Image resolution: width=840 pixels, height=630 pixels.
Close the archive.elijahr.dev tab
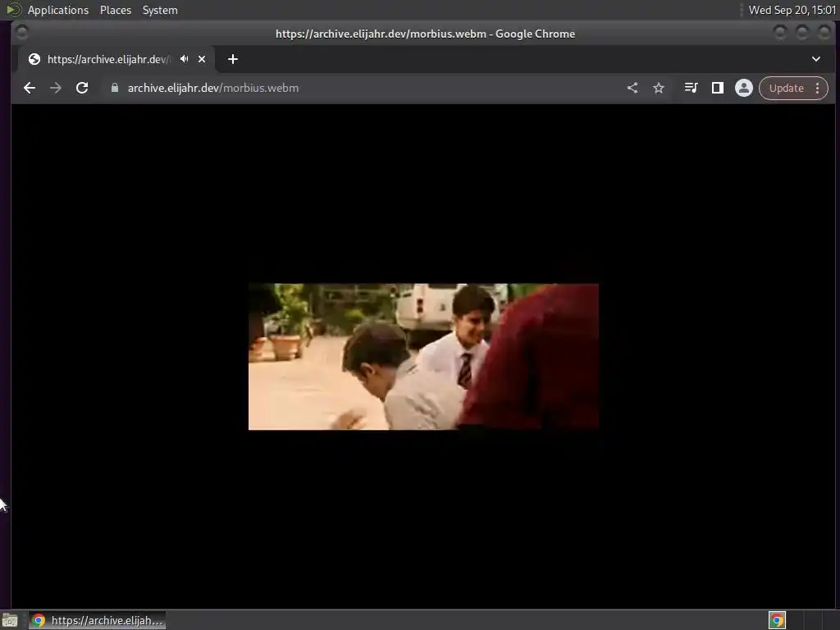point(202,59)
